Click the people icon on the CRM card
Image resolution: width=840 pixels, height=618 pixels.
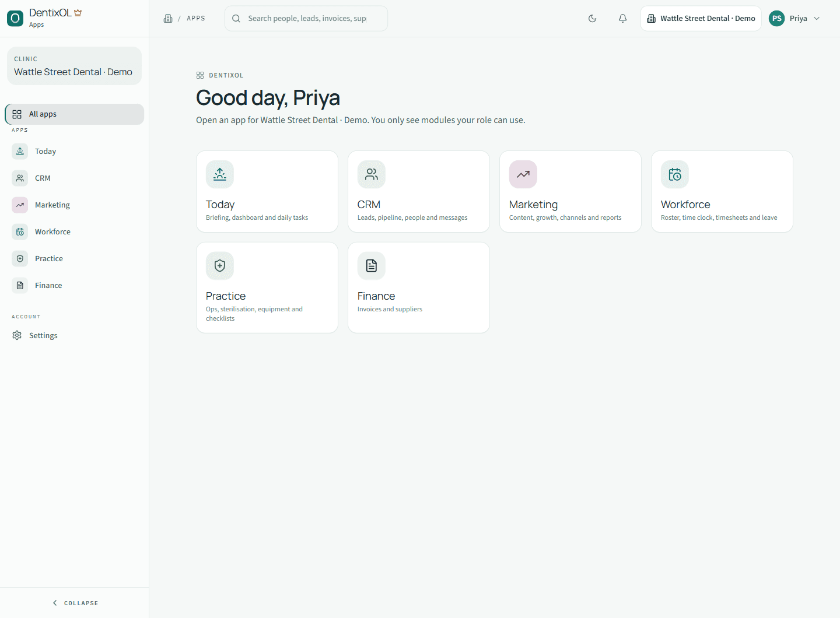(372, 174)
